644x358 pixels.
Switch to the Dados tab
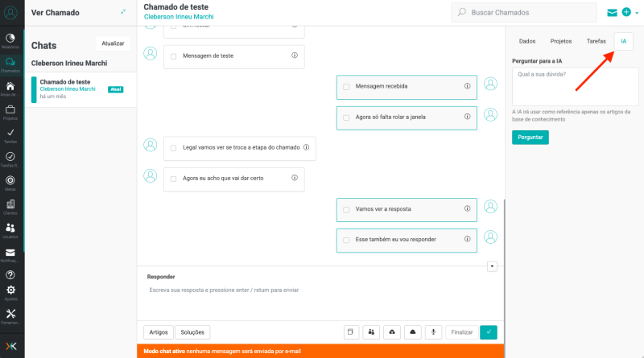527,40
